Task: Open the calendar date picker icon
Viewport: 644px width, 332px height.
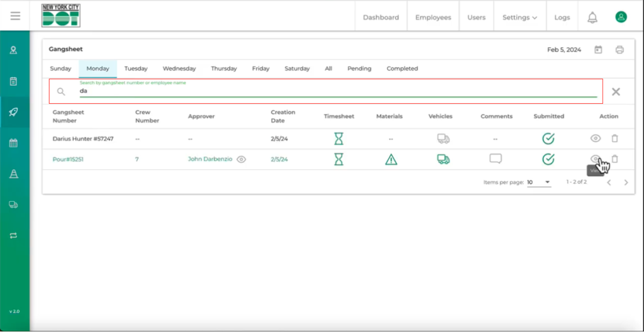Action: click(598, 50)
